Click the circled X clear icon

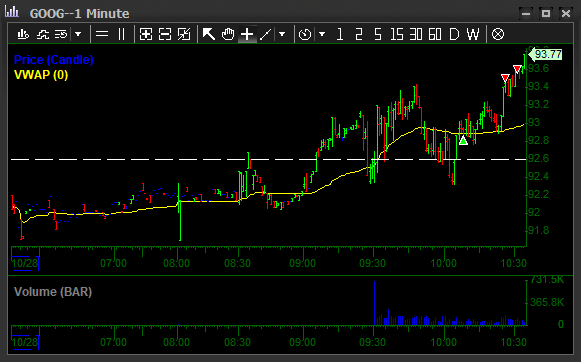coord(498,34)
